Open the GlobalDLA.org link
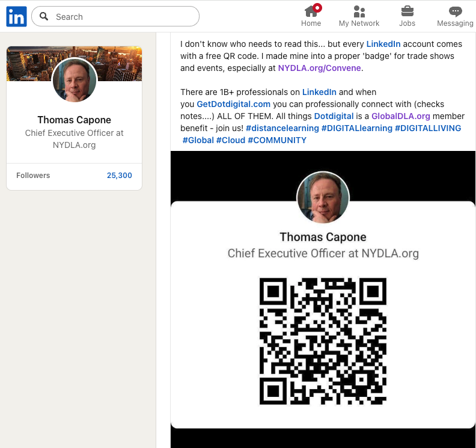This screenshot has height=448, width=476. (x=401, y=116)
